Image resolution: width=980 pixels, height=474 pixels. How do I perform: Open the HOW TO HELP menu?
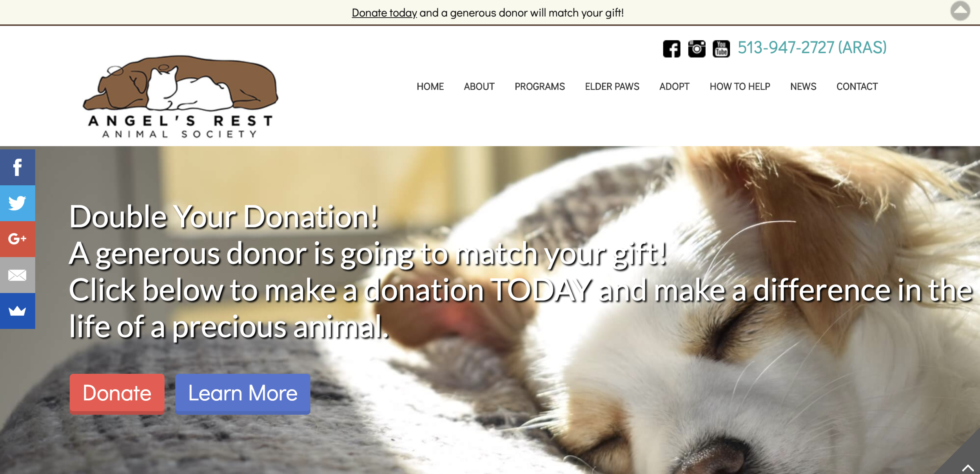point(740,87)
